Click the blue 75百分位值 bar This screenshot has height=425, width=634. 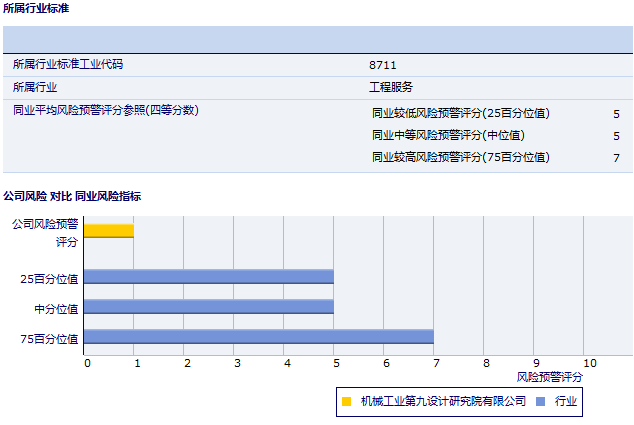[x=259, y=337]
